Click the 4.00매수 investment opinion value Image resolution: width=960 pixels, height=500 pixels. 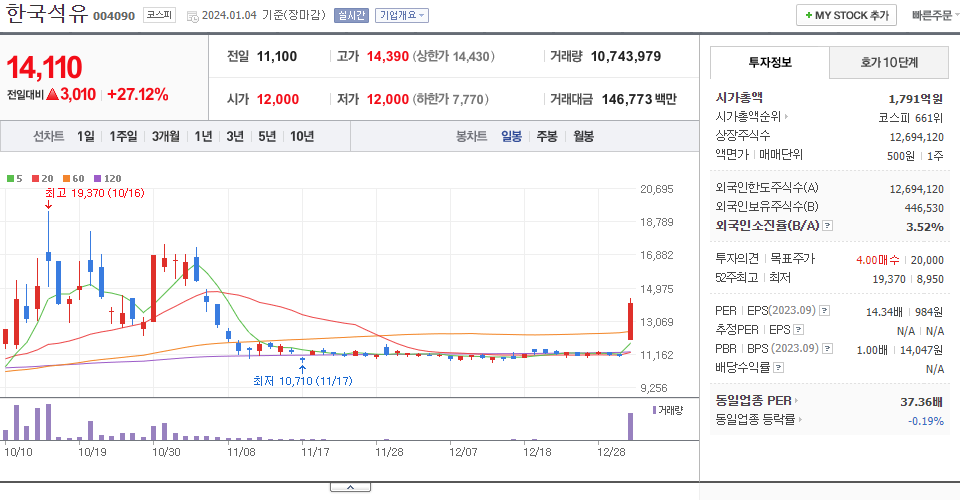click(x=877, y=260)
